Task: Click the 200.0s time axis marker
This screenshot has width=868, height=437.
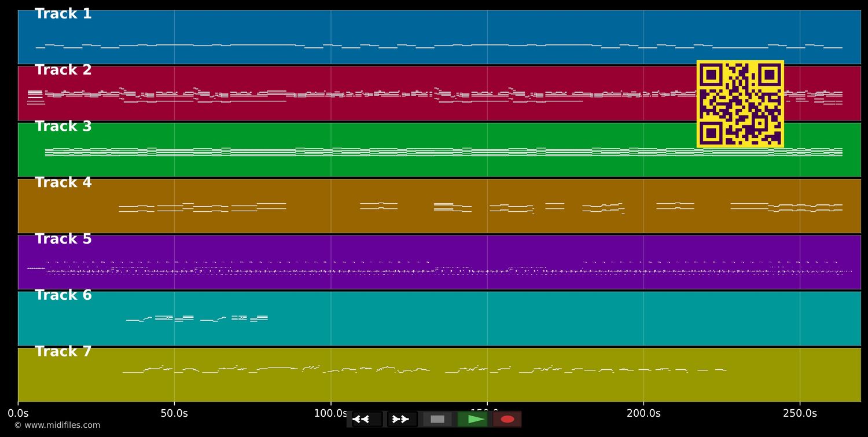Action: (643, 413)
